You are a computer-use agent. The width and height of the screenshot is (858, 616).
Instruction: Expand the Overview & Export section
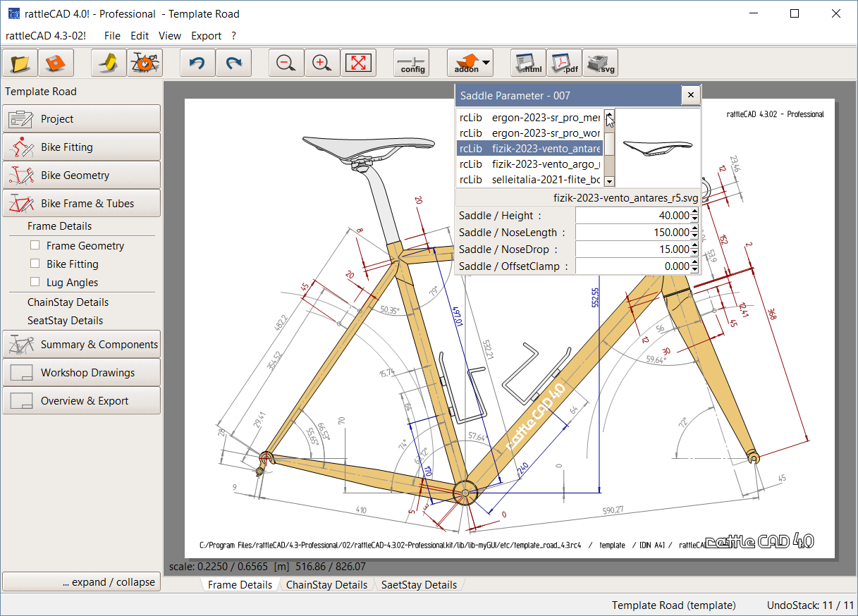tap(81, 400)
